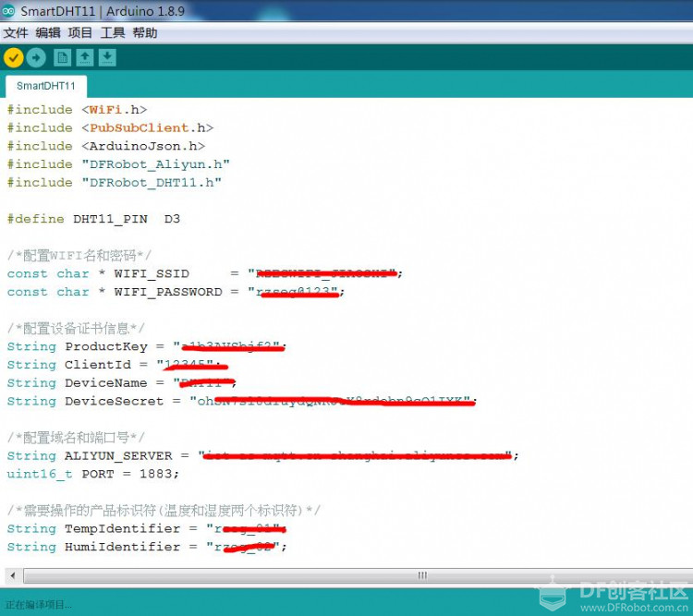The width and height of the screenshot is (693, 616).
Task: Click the comment '/*配置域名和端口号*/'
Action: (76, 438)
